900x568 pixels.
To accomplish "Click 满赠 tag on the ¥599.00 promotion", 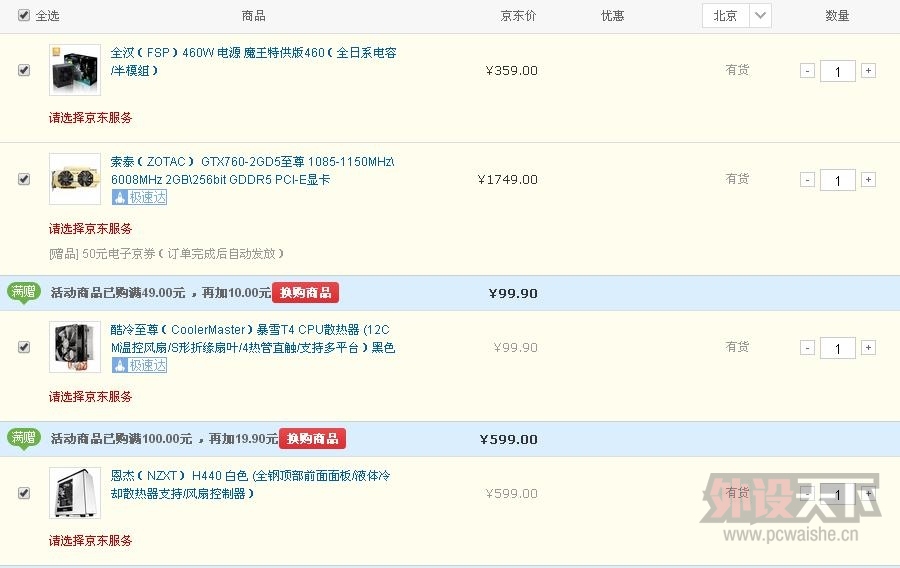I will coord(24,439).
